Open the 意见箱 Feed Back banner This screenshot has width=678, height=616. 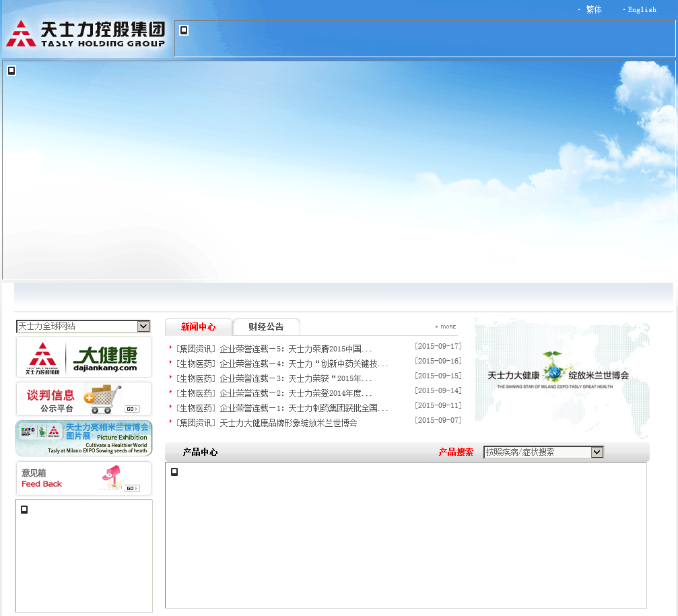84,478
